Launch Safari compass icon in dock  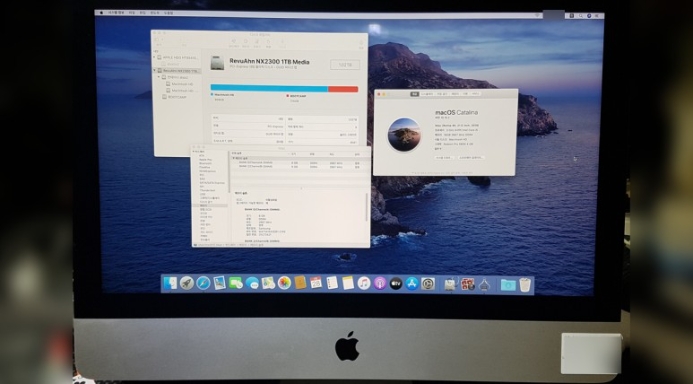pyautogui.click(x=203, y=283)
